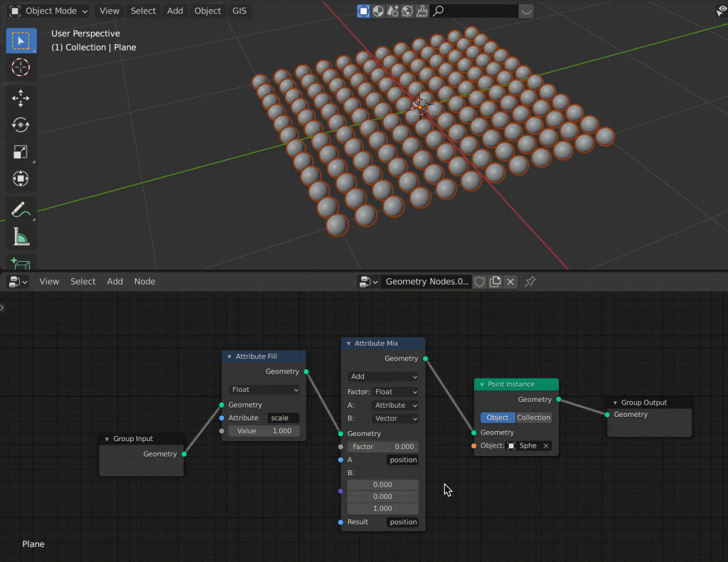Click the scale attribute text field

coord(283,418)
